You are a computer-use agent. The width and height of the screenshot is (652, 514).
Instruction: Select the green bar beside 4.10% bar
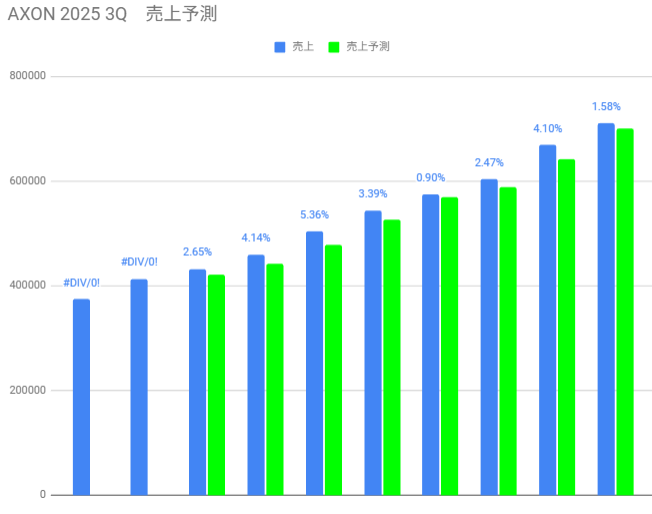pos(566,327)
